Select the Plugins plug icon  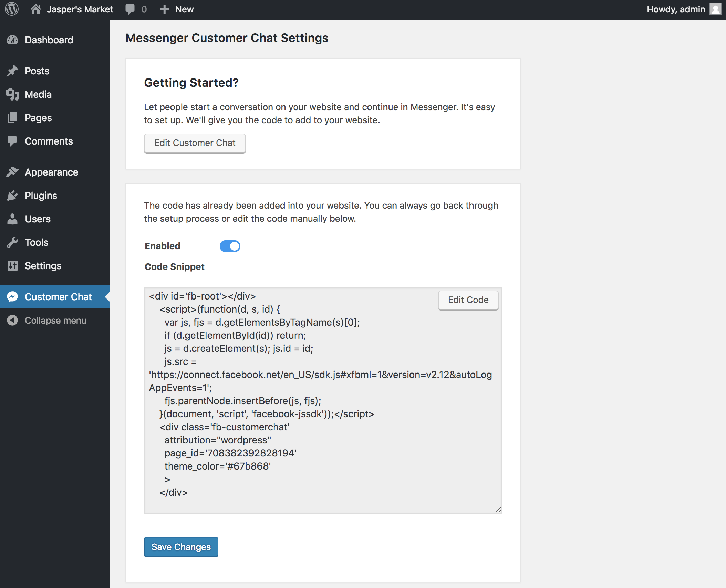pos(12,195)
